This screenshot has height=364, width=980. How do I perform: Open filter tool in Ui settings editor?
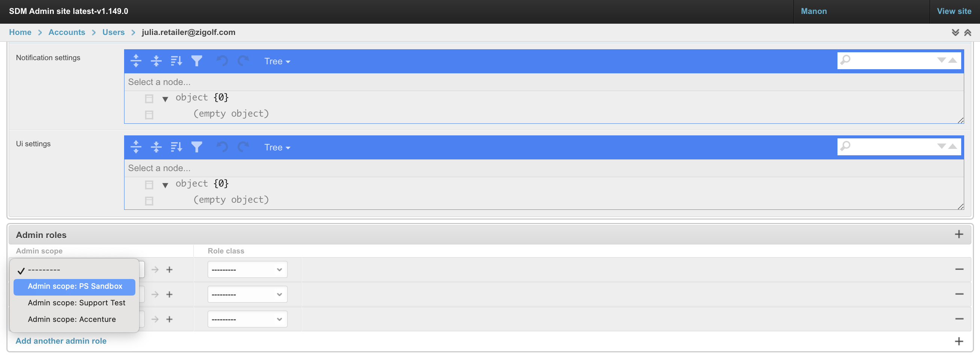(197, 147)
